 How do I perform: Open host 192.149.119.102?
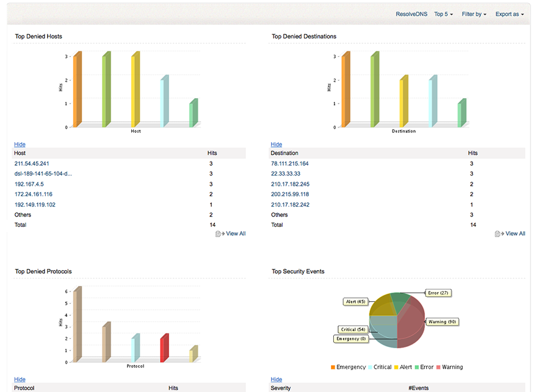35,205
